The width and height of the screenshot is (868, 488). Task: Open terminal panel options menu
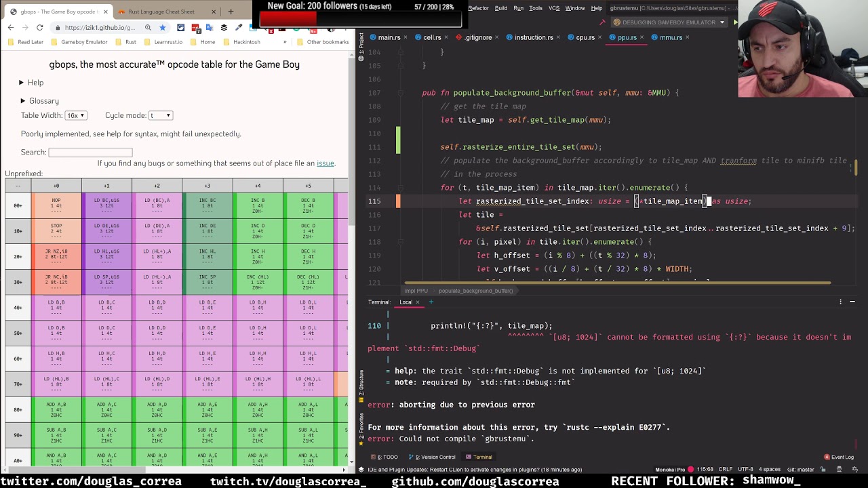(x=841, y=302)
